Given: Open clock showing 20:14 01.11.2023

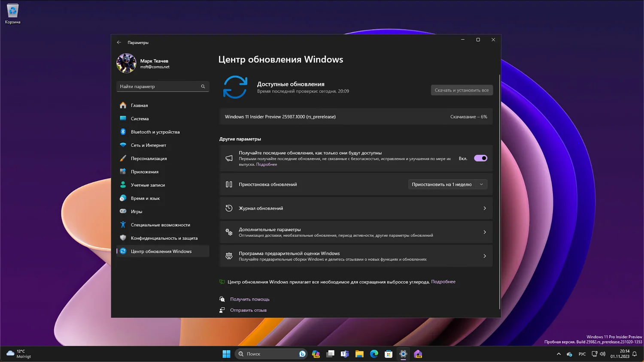Looking at the screenshot, I should (x=620, y=354).
